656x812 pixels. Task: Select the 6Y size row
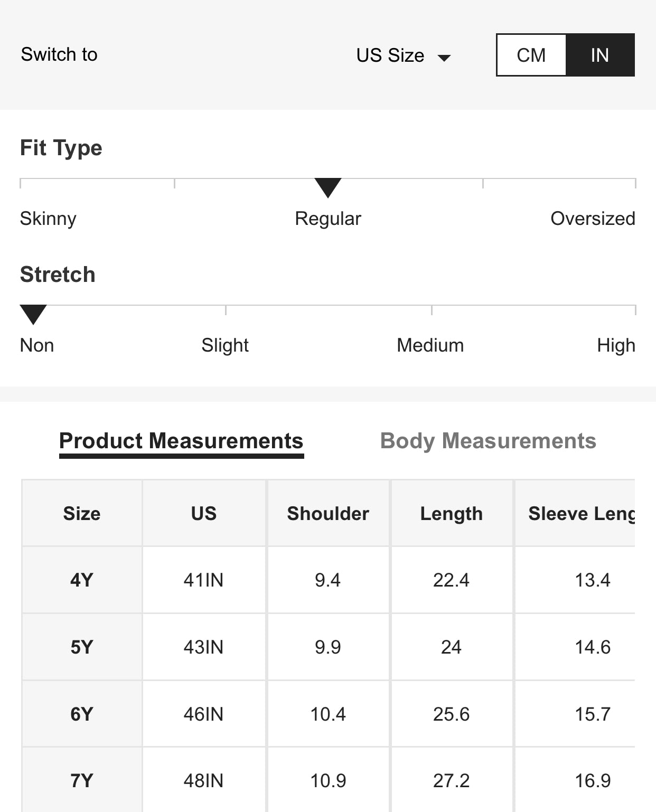[328, 714]
